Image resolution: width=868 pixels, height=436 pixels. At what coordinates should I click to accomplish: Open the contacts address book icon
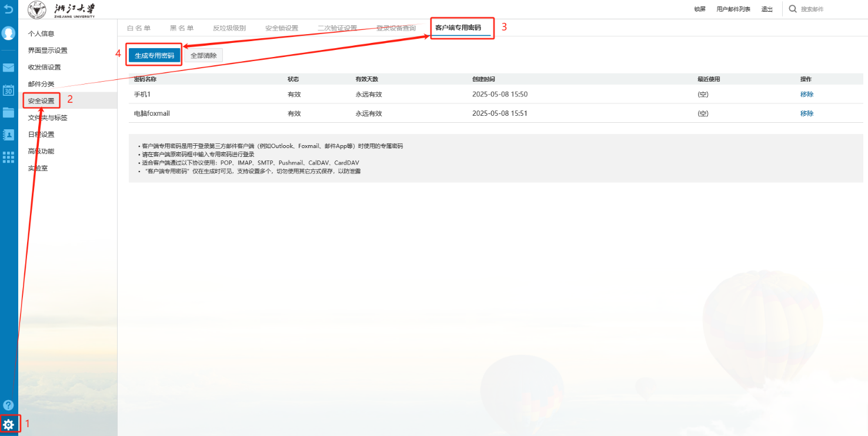pos(9,135)
